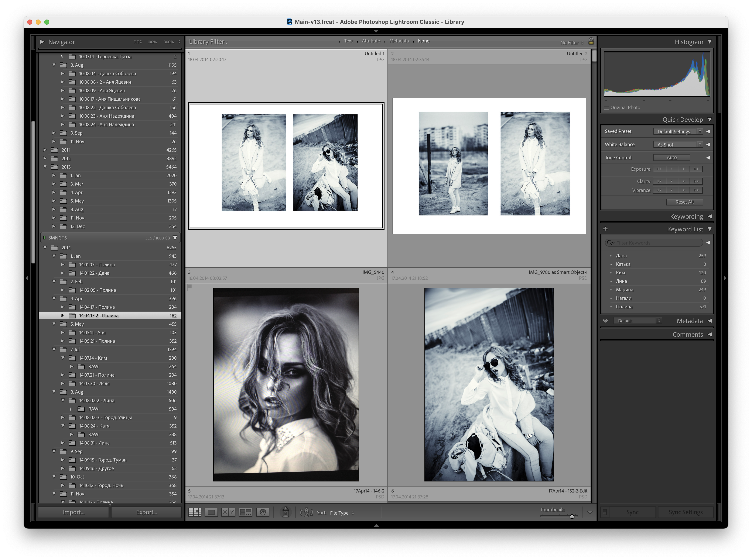Set Navigator zoom to 100%
The image size is (752, 560).
click(152, 42)
